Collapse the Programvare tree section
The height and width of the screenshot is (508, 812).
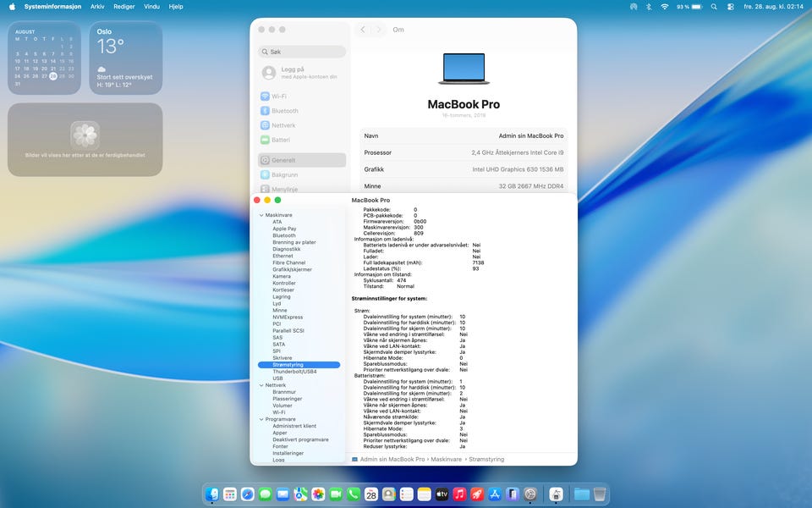[261, 419]
